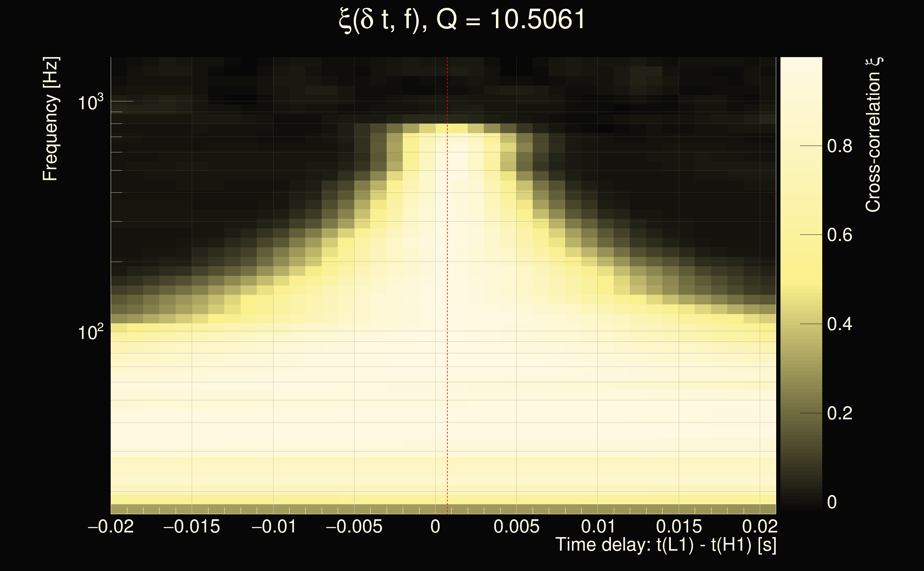Click the –0.005 time delay tick label
Screen dimensions: 924x571
354,526
